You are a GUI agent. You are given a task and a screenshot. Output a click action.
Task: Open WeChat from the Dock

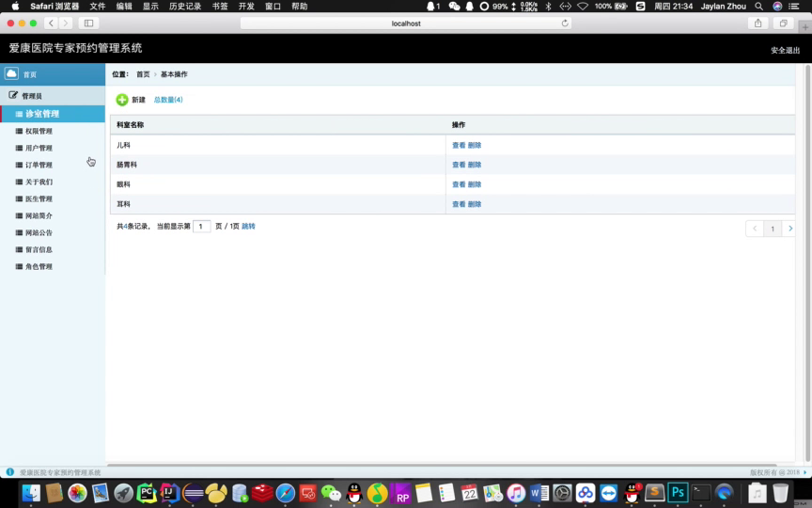point(332,493)
